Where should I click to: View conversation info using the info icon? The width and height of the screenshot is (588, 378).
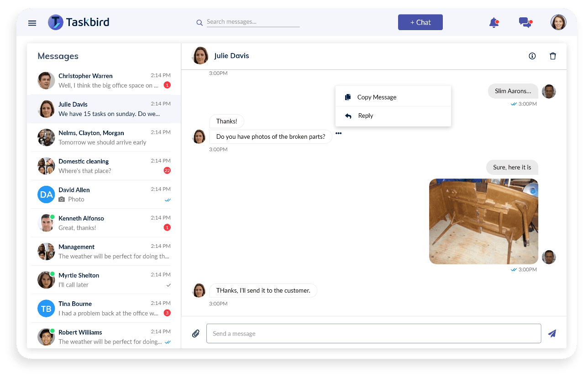(x=532, y=56)
